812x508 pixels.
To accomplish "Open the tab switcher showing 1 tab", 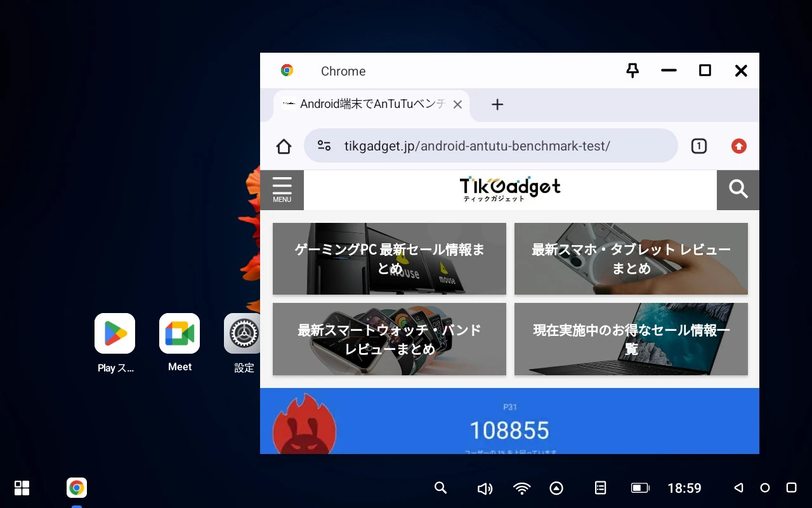I will (698, 147).
